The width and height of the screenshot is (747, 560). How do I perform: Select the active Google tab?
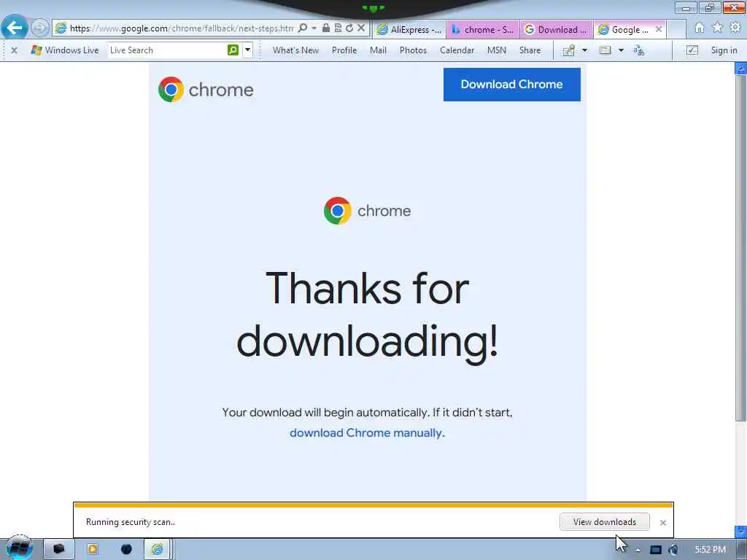click(624, 29)
